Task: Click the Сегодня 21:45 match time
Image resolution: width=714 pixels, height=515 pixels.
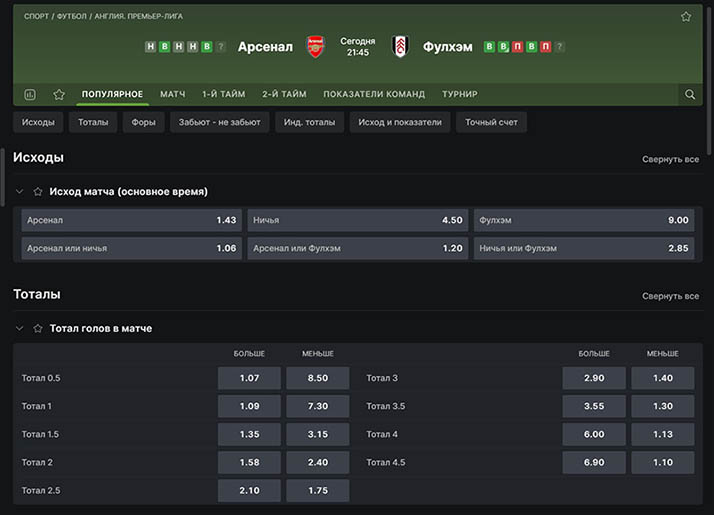Action: click(x=357, y=47)
